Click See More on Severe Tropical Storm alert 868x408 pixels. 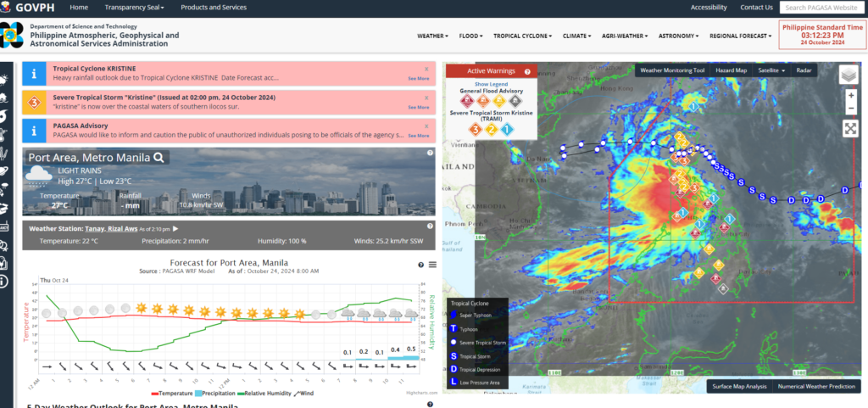(x=419, y=108)
